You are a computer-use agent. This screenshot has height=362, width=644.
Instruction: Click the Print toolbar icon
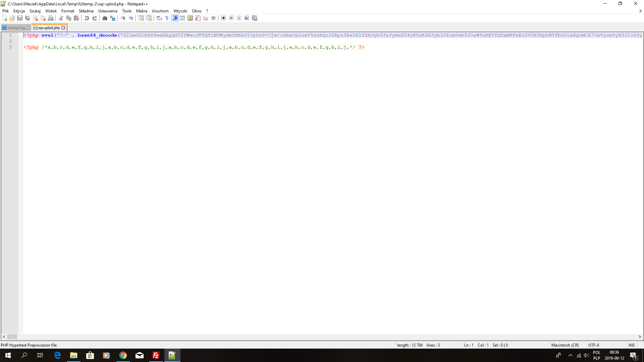coord(51,18)
